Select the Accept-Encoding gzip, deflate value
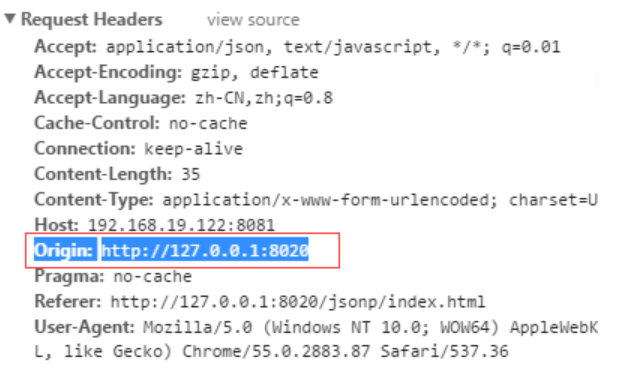The height and width of the screenshot is (383, 624). point(255,72)
